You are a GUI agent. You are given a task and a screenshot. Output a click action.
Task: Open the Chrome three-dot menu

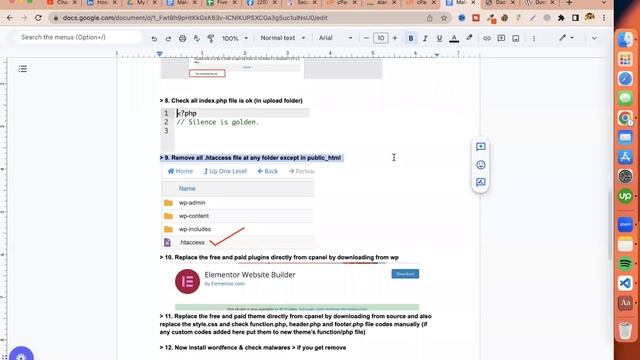(x=604, y=18)
